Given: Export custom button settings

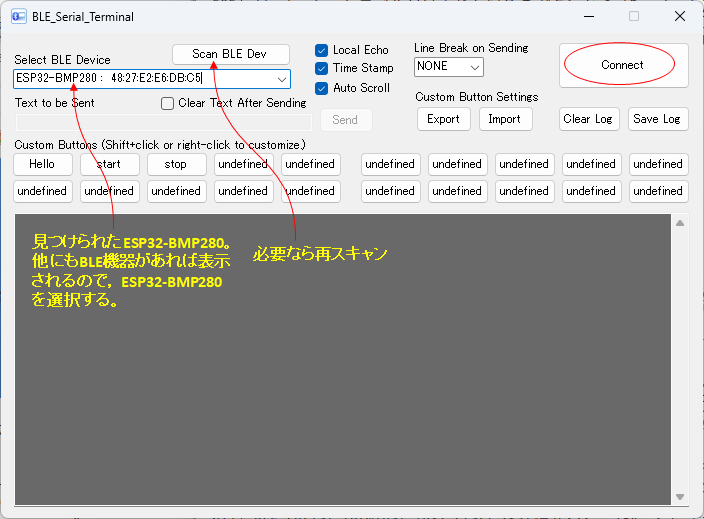Looking at the screenshot, I should point(443,119).
